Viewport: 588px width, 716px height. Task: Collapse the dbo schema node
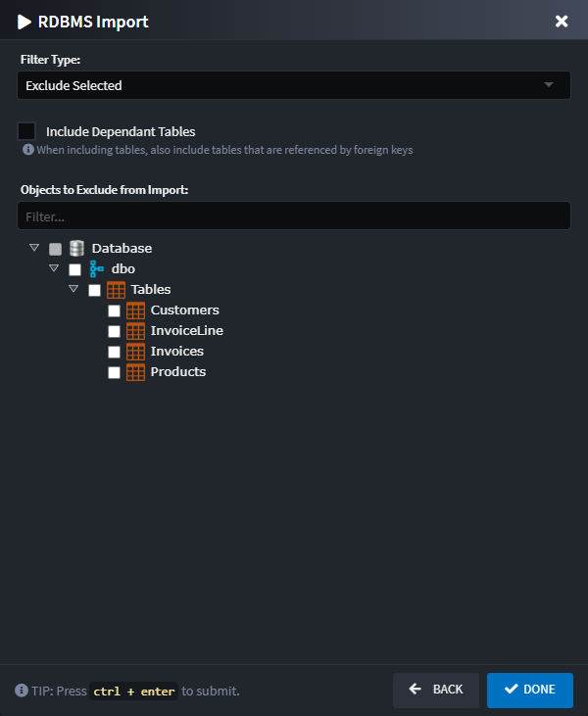click(x=54, y=268)
